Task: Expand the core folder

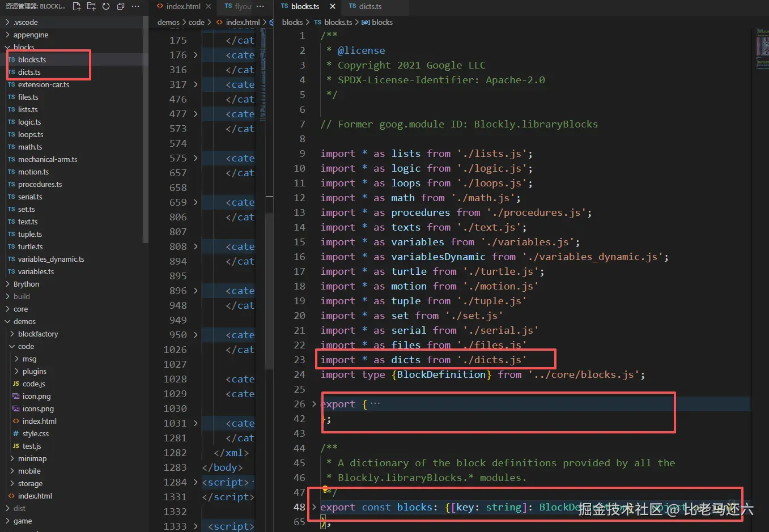Action: (20, 309)
